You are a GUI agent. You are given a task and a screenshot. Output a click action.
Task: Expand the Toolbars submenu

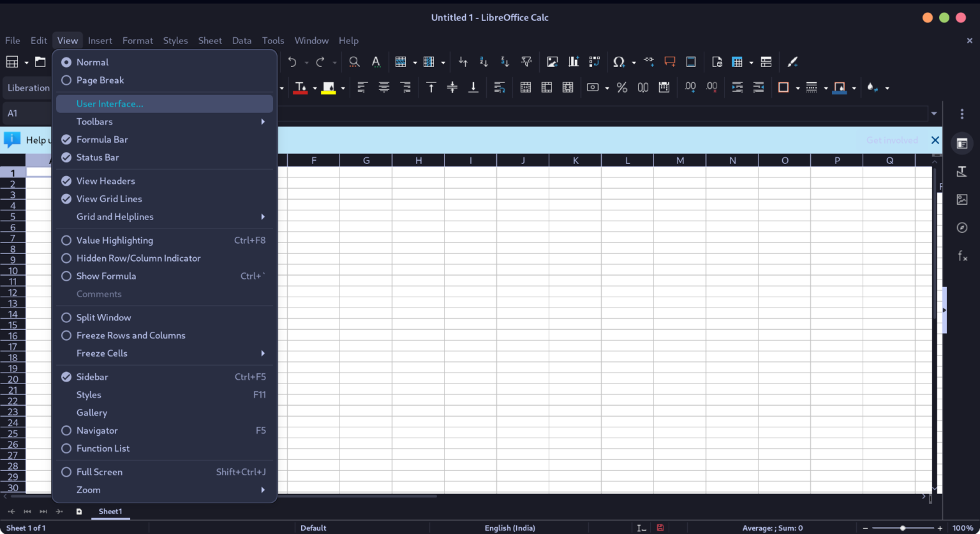tap(94, 121)
